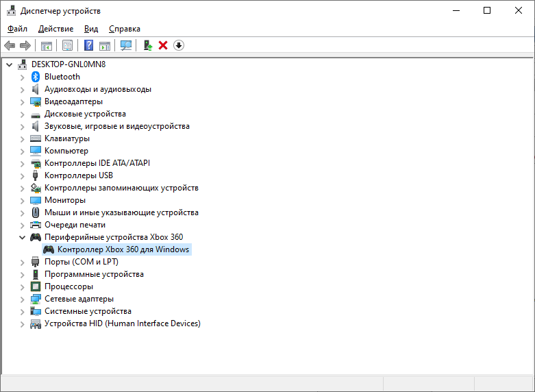Screen dimensions: 535x392
Task: Click the update driver green arrow icon
Action: click(x=147, y=45)
